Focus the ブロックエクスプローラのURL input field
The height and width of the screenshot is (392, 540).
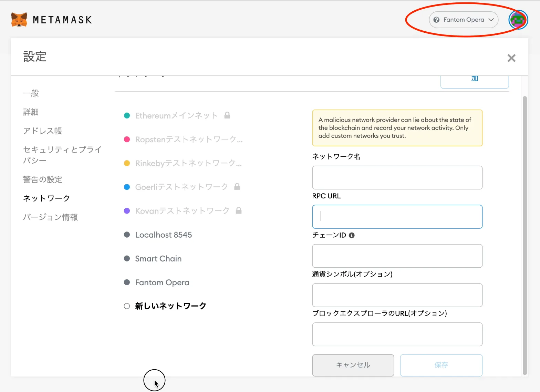click(x=397, y=334)
